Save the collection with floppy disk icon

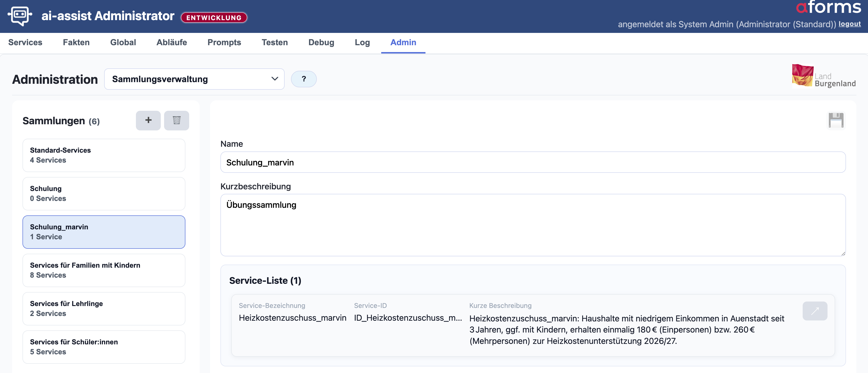(x=836, y=120)
